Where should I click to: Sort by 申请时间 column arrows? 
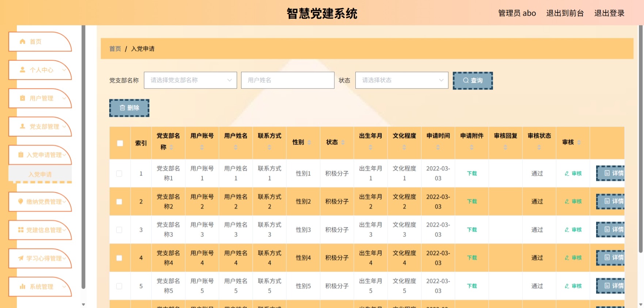coord(438,147)
